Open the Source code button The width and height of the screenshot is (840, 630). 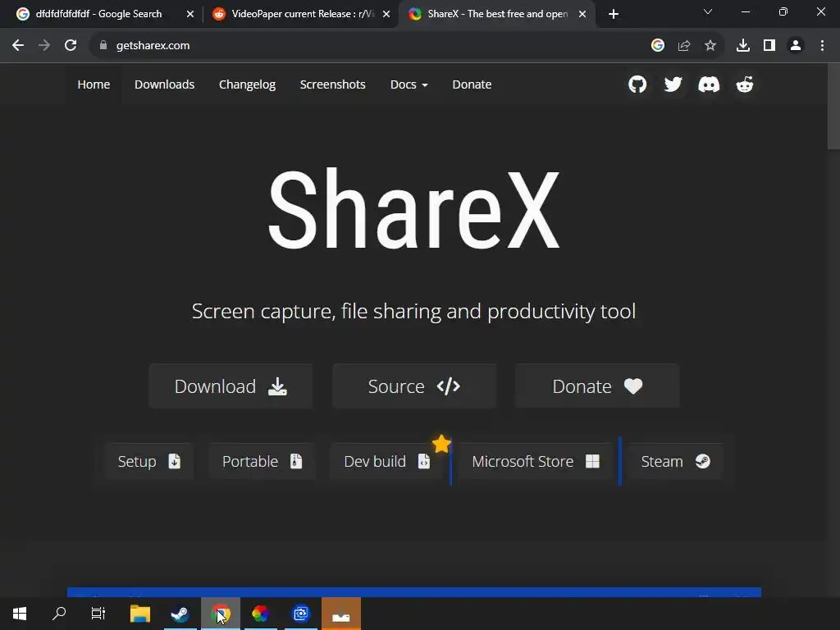tap(414, 386)
